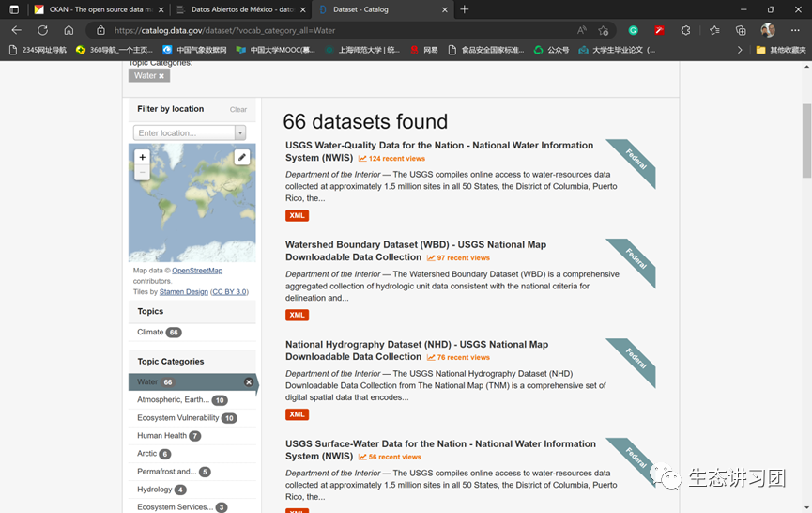Open the 网易 bookmark
This screenshot has width=812, height=513.
(424, 50)
